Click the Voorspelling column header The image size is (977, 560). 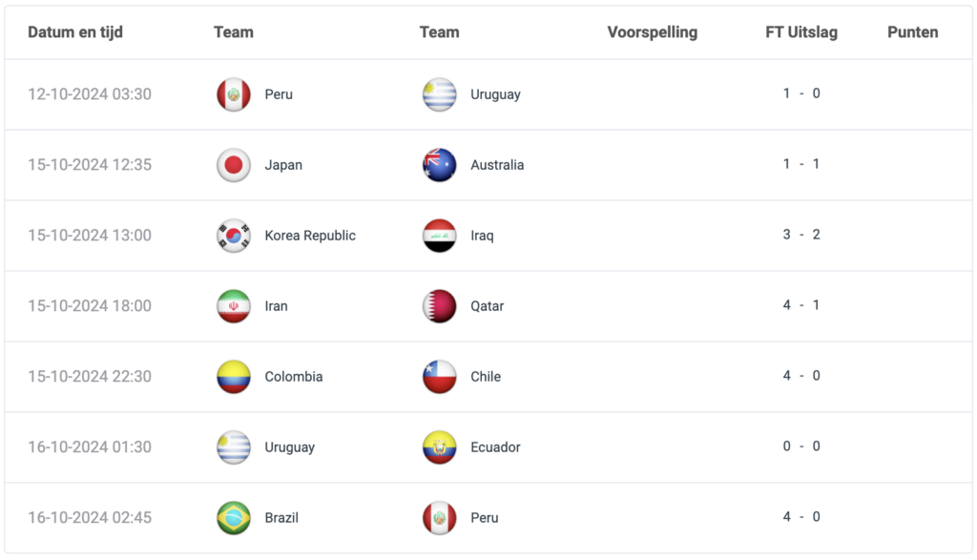coord(653,32)
